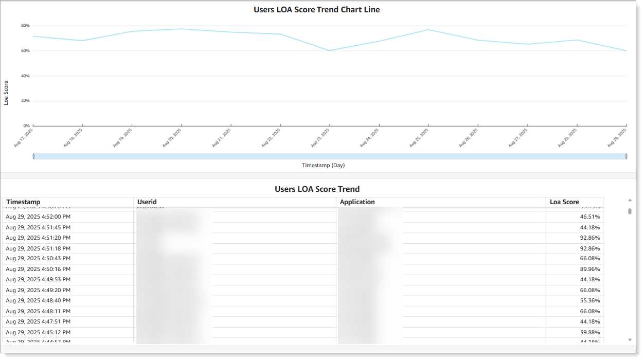Image resolution: width=644 pixels, height=361 pixels.
Task: Click the Userid column header
Action: [x=147, y=202]
